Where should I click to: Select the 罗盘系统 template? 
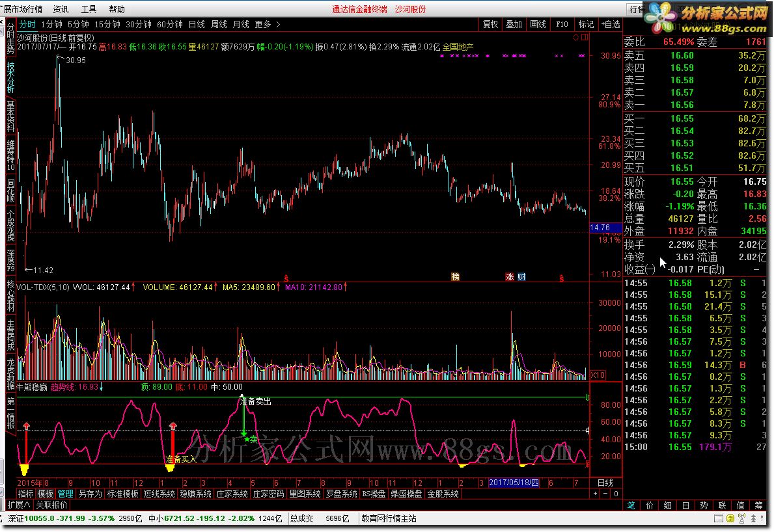[x=342, y=494]
